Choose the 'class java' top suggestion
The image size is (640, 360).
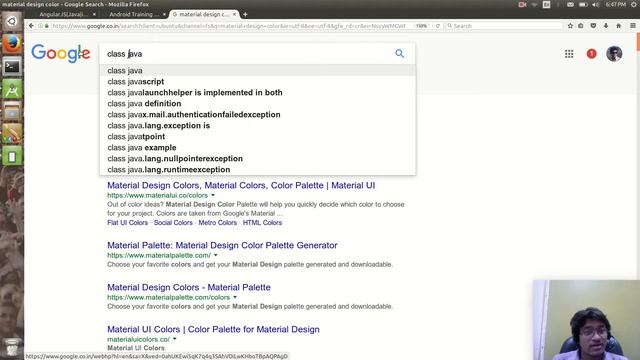[x=258, y=71]
